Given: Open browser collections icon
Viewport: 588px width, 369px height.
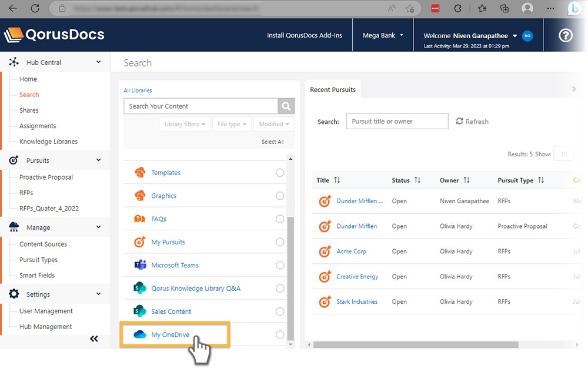Looking at the screenshot, I should tap(505, 8).
